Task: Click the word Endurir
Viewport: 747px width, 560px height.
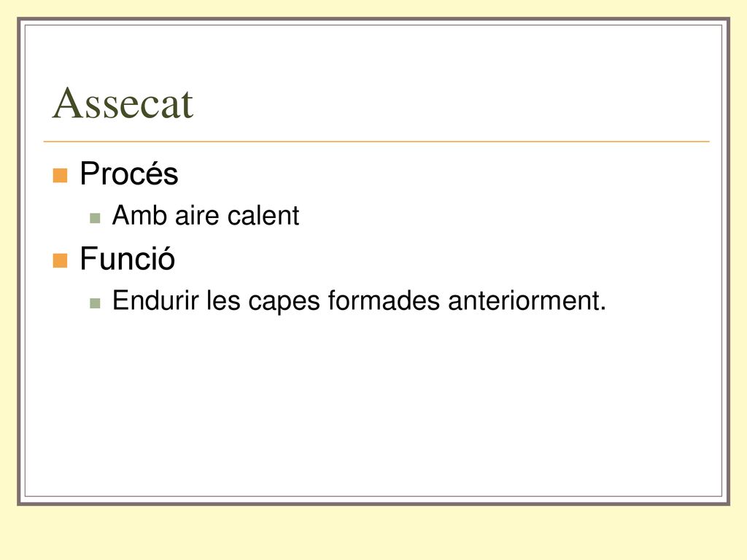Action: pyautogui.click(x=155, y=300)
